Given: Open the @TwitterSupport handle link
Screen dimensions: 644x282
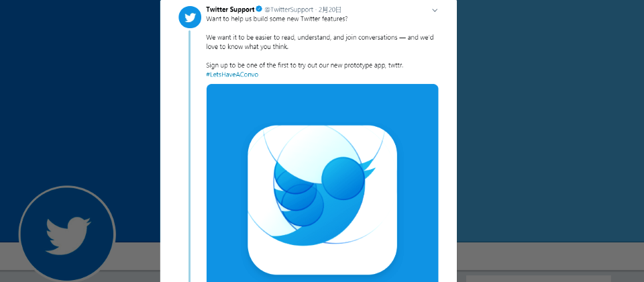Looking at the screenshot, I should tap(288, 9).
